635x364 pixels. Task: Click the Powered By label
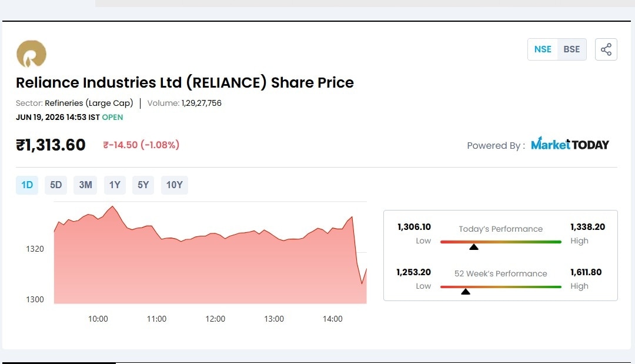[x=496, y=146]
